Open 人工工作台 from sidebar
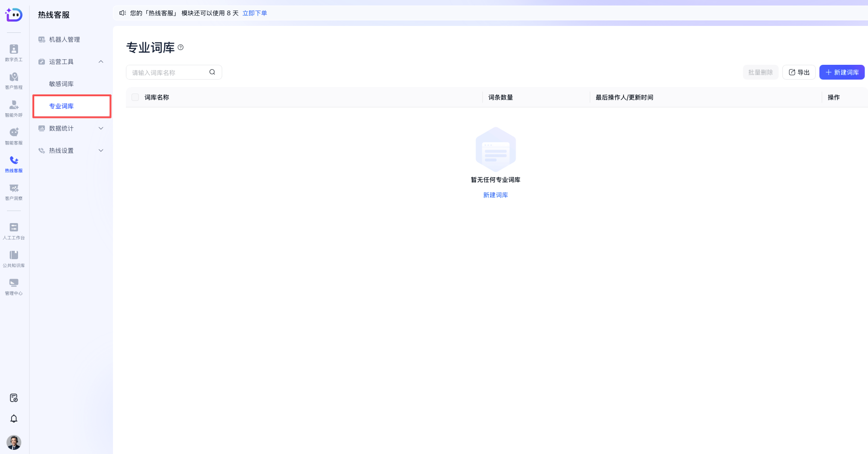868x454 pixels. coord(14,230)
